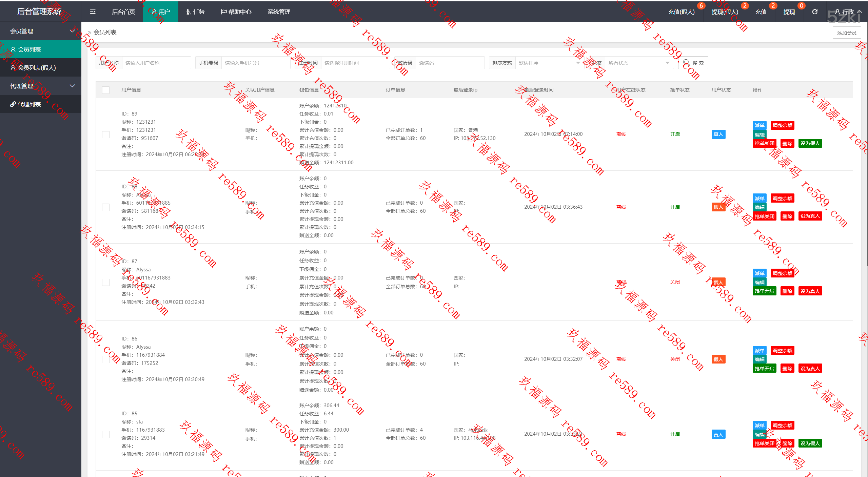
Task: Toggle the select-all checkbox in table header
Action: 106,90
